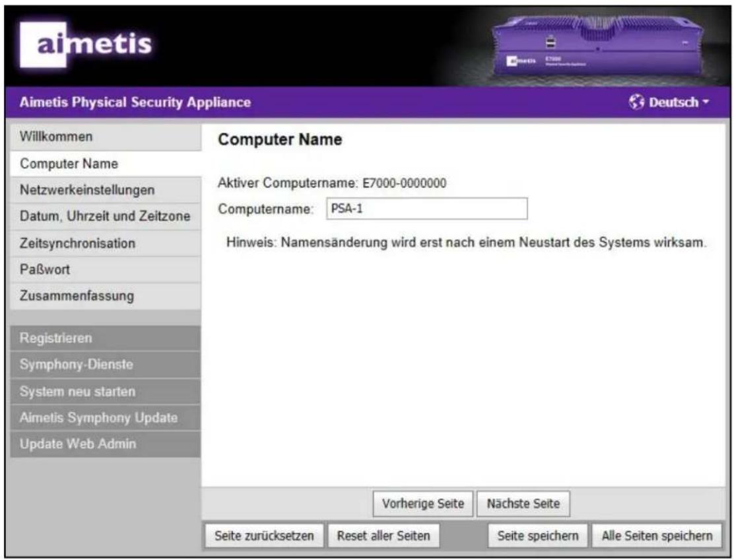
Task: Select Computer Name in the sidebar
Action: coord(106,164)
